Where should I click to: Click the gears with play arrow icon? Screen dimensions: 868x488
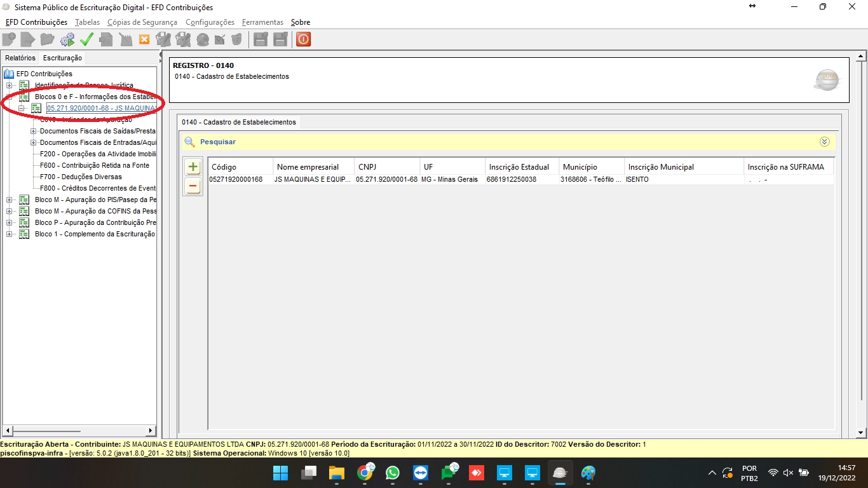[x=67, y=39]
